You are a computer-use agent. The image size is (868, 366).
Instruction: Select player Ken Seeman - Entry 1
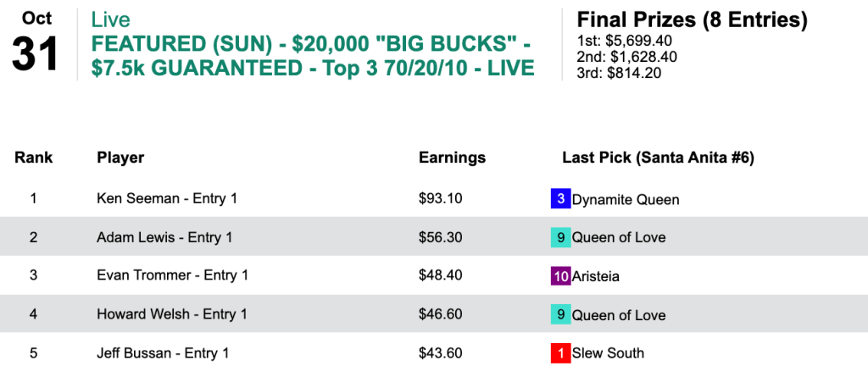pos(167,199)
